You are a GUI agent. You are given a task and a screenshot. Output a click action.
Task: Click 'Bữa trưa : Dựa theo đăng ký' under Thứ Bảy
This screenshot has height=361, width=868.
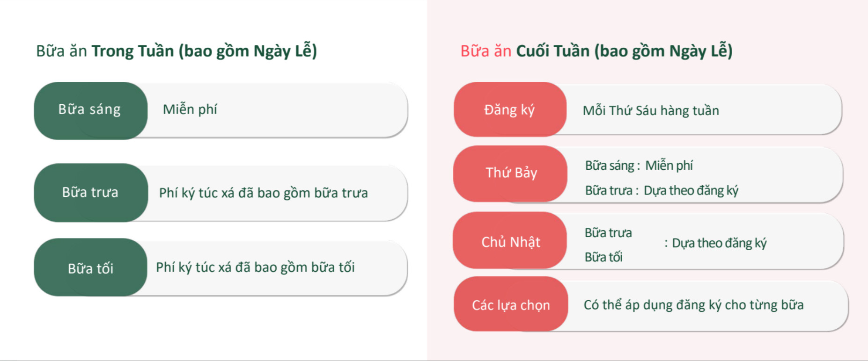(661, 190)
